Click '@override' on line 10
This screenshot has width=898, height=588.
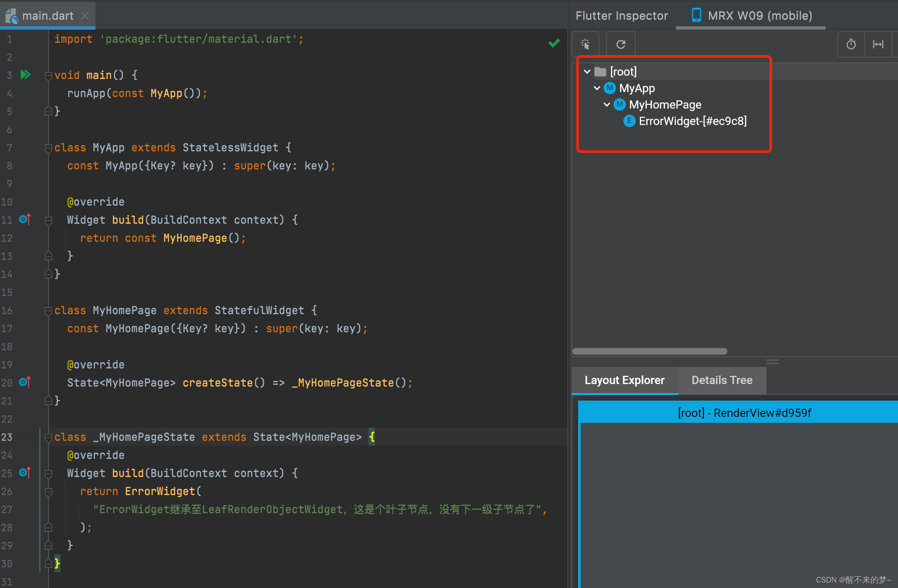[96, 202]
